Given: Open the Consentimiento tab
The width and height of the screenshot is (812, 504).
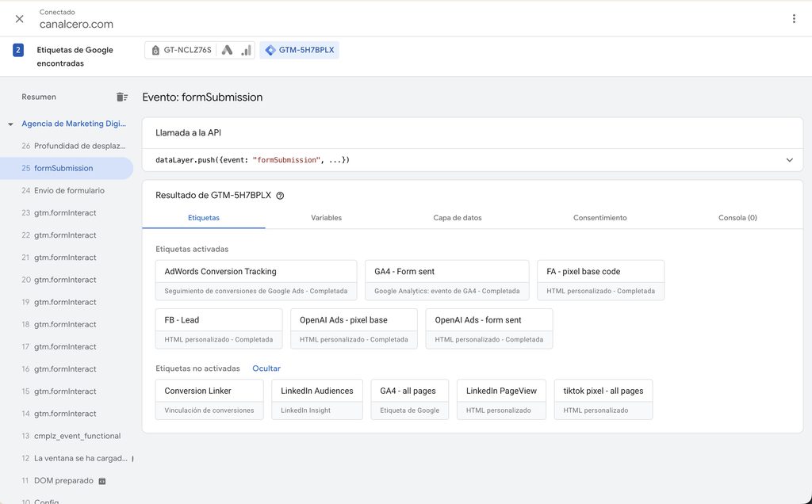Looking at the screenshot, I should 599,218.
